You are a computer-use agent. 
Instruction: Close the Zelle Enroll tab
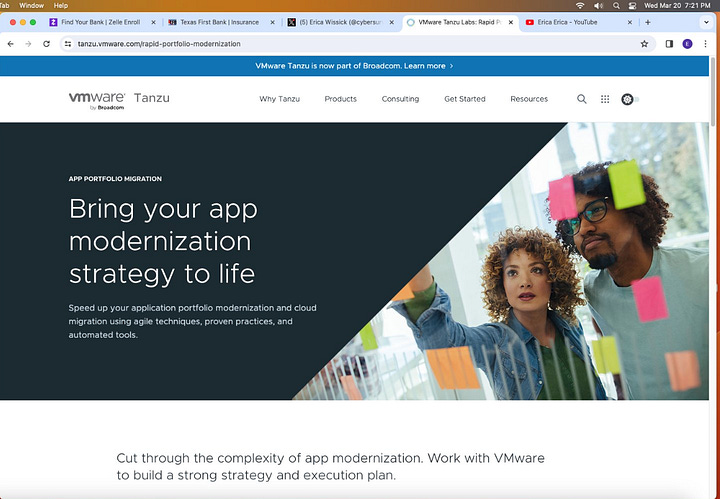click(x=153, y=22)
